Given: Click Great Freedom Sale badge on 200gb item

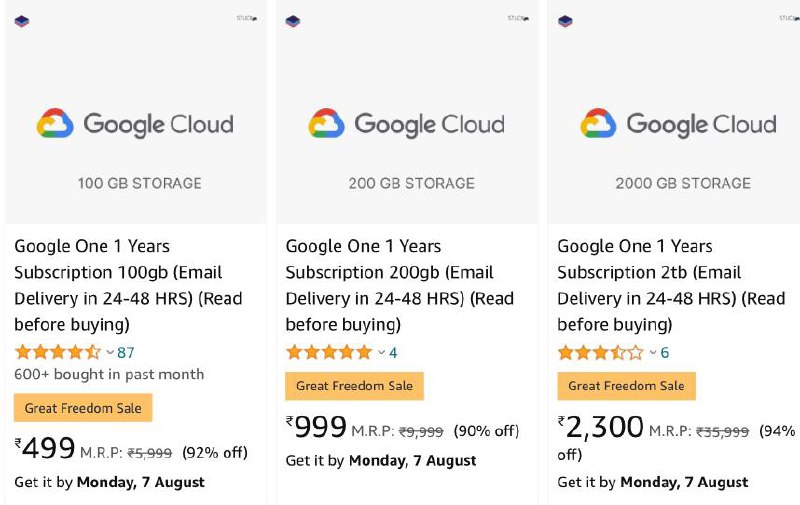Looking at the screenshot, I should click(355, 386).
